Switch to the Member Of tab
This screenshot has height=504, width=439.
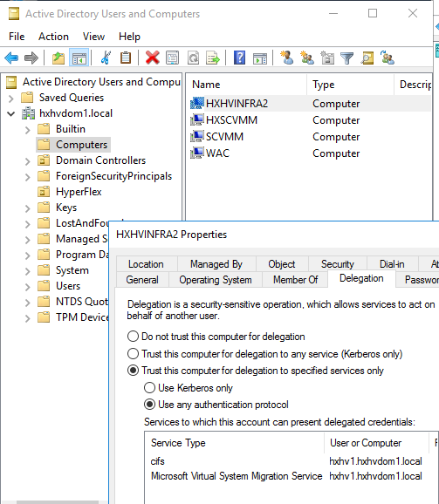[295, 280]
